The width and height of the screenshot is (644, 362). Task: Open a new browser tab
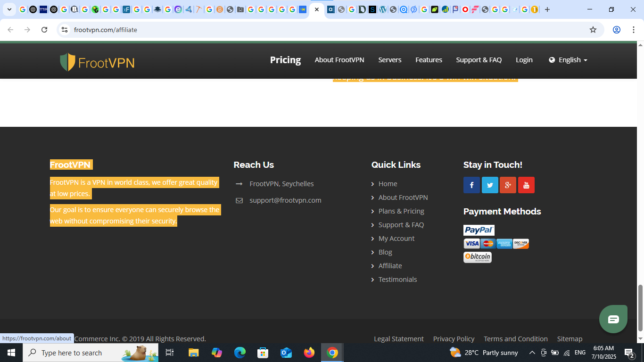tap(547, 9)
